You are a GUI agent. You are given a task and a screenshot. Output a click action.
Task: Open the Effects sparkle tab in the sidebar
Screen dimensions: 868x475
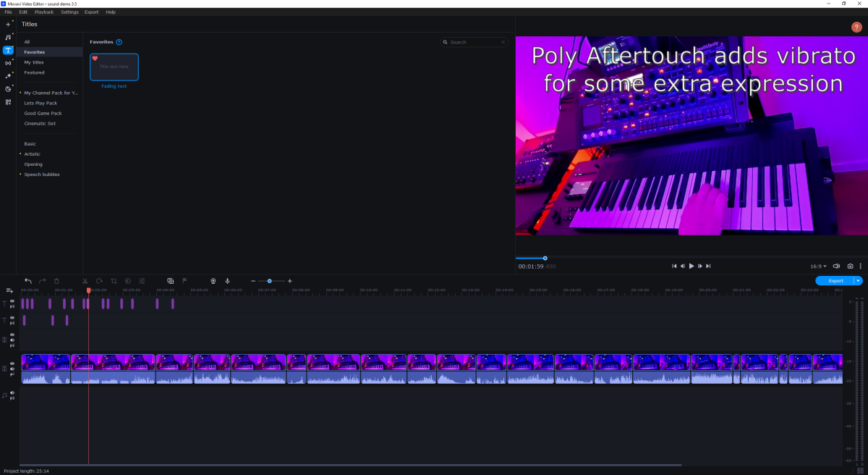click(8, 76)
